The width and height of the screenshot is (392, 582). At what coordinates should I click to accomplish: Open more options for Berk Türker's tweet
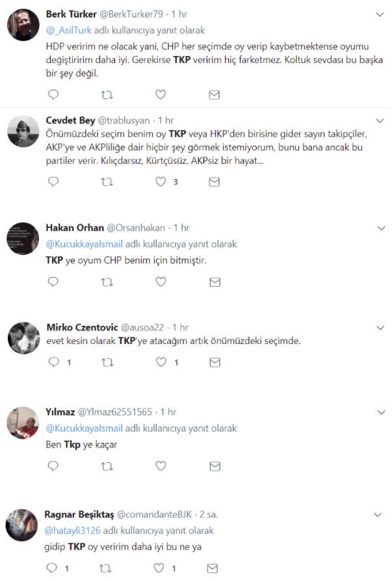point(380,13)
